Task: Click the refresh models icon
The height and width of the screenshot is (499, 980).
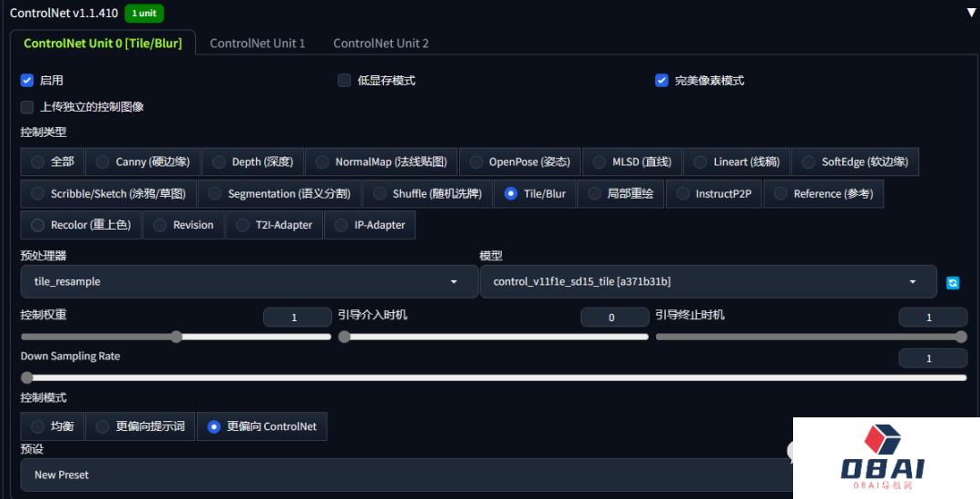Action: (953, 282)
